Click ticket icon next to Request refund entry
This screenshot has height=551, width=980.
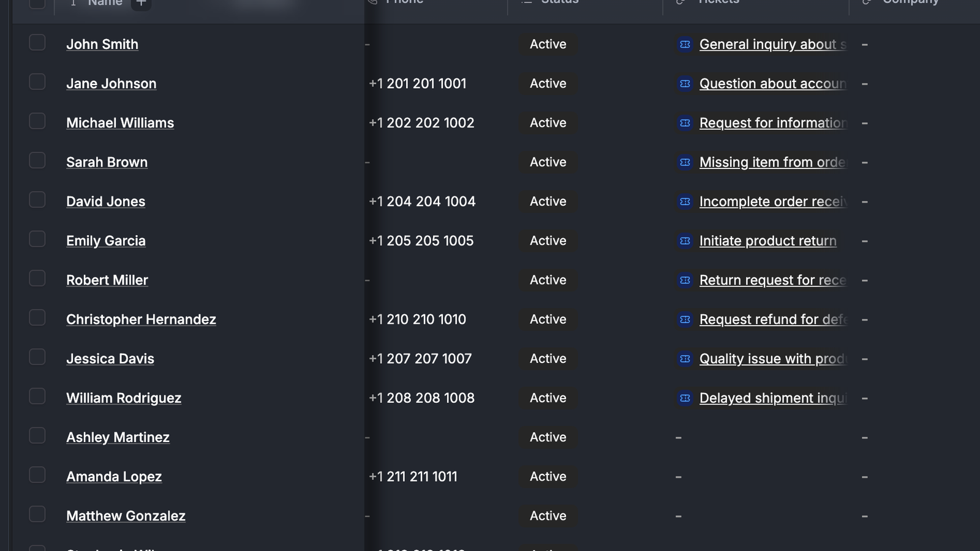[x=685, y=320]
